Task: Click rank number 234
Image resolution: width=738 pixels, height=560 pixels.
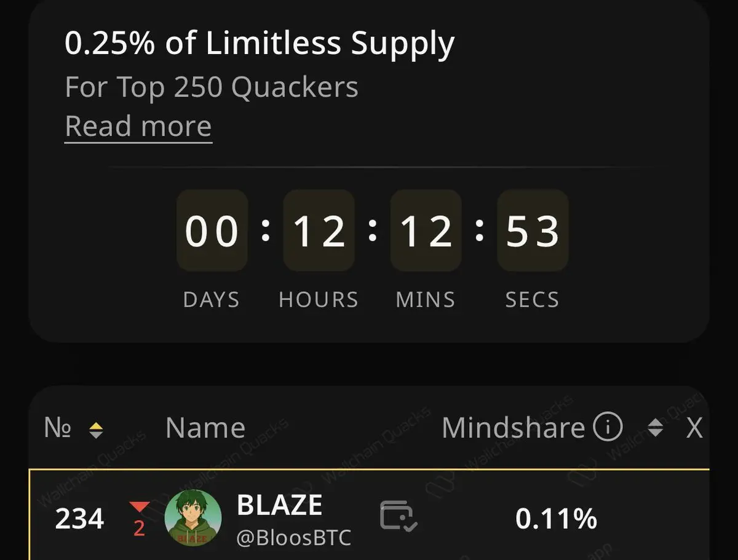Action: pos(80,520)
